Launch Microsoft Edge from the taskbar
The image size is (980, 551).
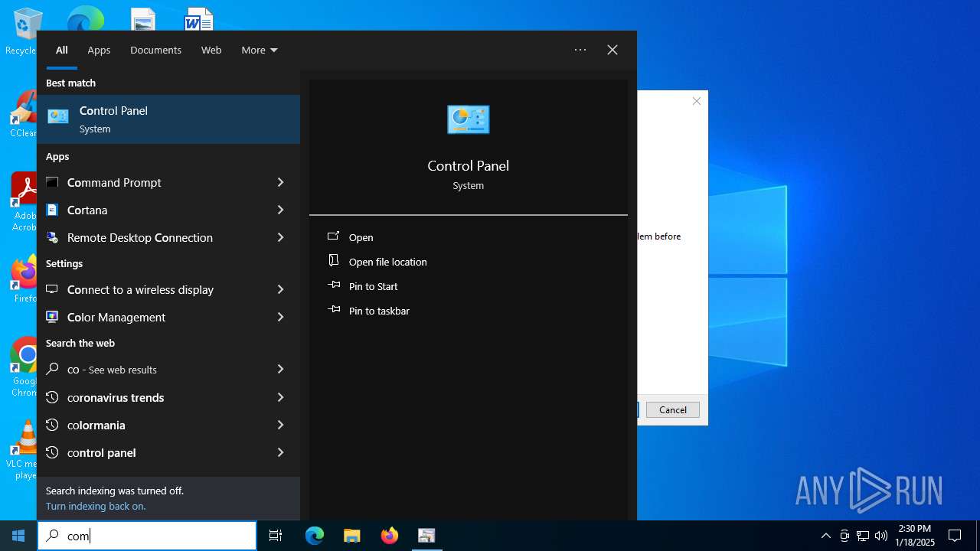coord(315,536)
